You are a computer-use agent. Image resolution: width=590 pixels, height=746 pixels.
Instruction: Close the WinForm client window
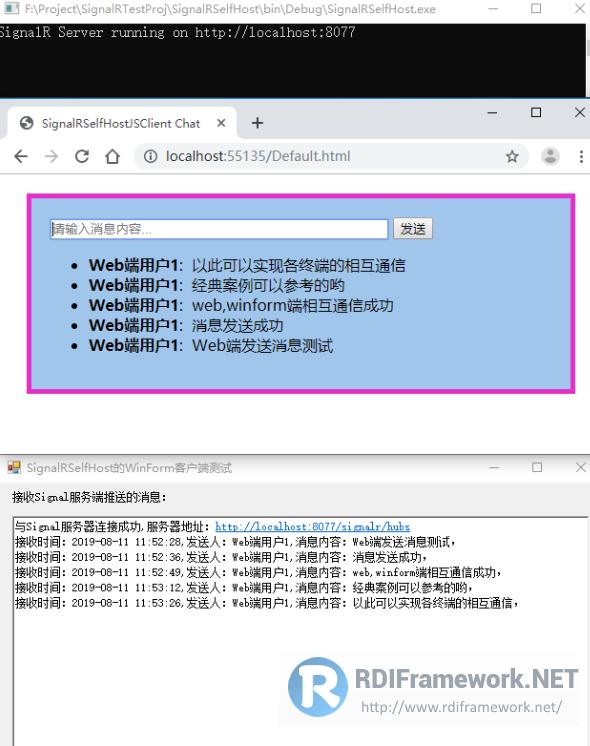click(x=580, y=468)
